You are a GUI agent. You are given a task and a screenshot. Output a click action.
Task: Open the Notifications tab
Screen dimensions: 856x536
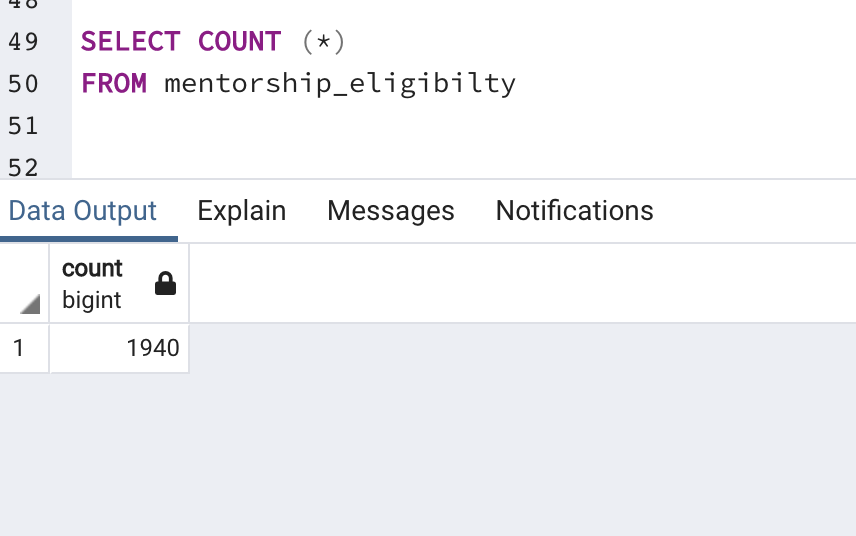574,211
